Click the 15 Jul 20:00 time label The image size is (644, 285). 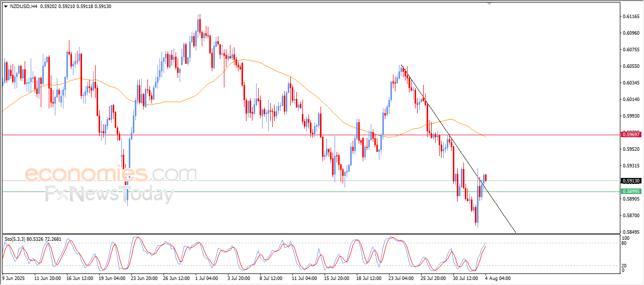point(337,277)
